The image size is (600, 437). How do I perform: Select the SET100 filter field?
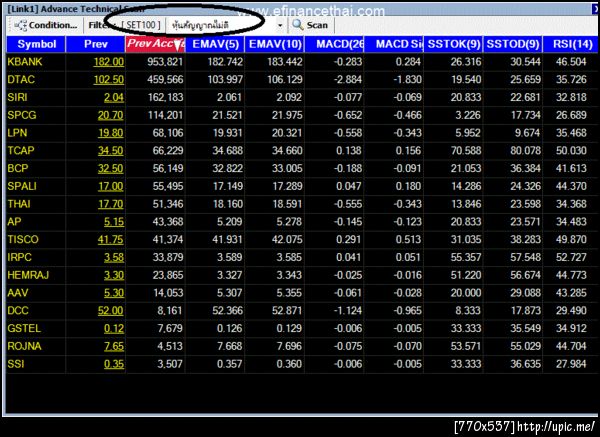(141, 25)
